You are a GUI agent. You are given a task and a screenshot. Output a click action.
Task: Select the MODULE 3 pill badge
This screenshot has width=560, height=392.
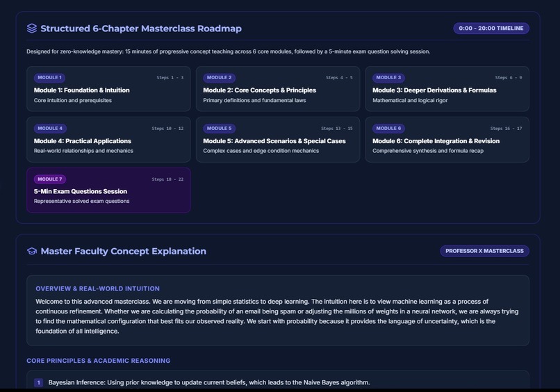388,78
